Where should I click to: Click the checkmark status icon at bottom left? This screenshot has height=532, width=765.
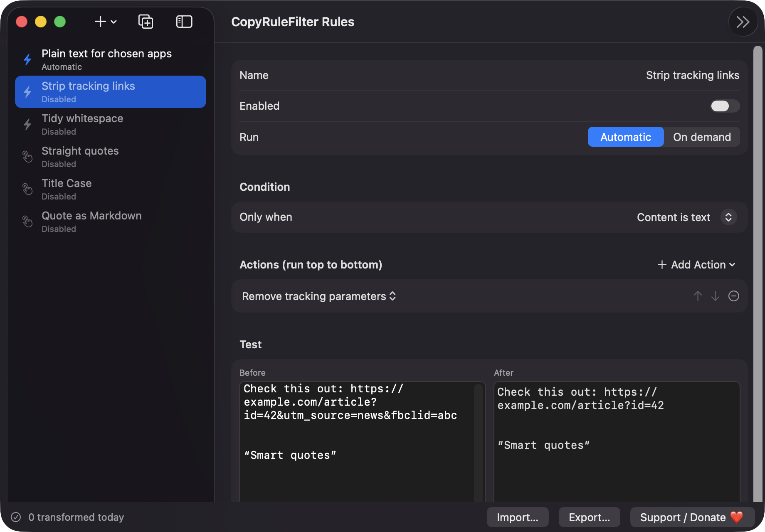16,517
